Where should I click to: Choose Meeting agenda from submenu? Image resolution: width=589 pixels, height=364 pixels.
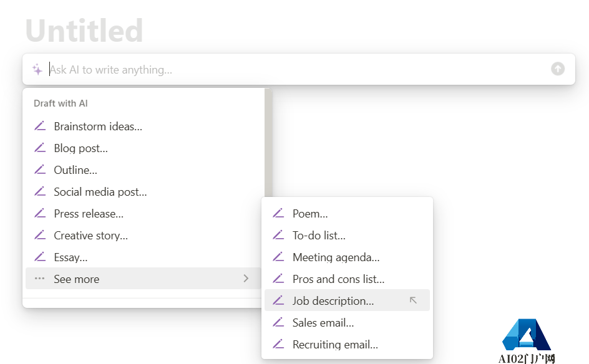pyautogui.click(x=336, y=257)
